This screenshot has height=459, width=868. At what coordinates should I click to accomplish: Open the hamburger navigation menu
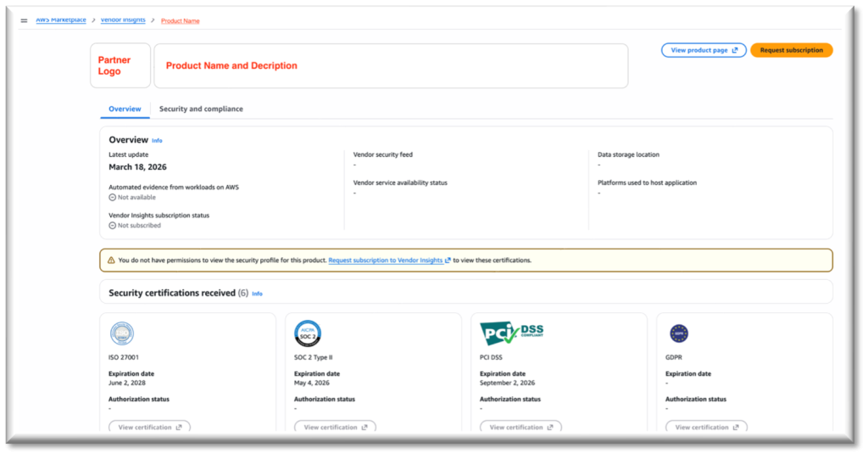pyautogui.click(x=24, y=20)
